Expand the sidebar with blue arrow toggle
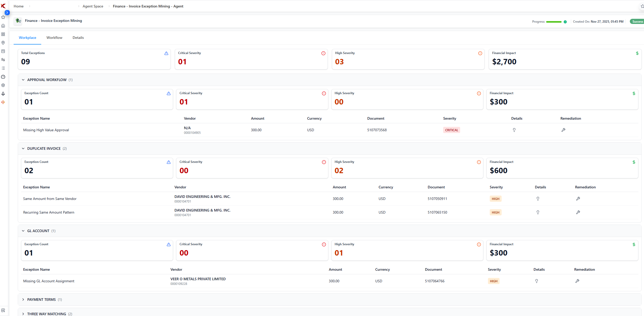The image size is (644, 316). (x=7, y=13)
